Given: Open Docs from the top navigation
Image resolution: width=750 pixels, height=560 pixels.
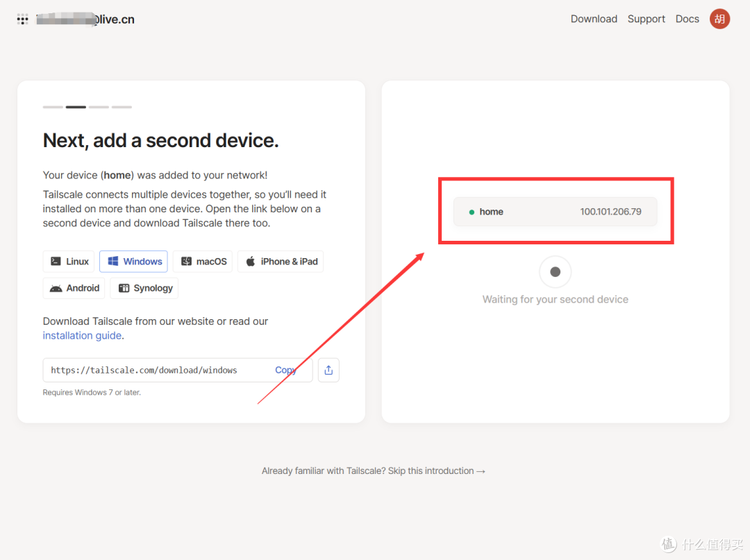Looking at the screenshot, I should [687, 19].
